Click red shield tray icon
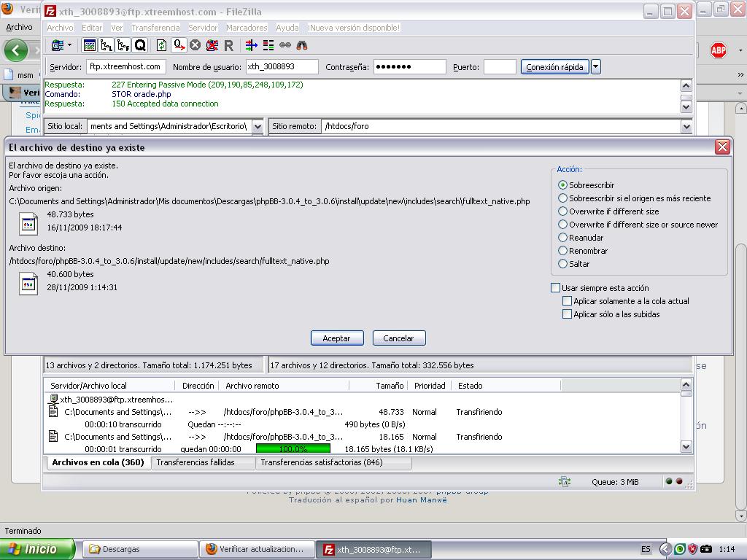The width and height of the screenshot is (747, 560). [x=693, y=549]
